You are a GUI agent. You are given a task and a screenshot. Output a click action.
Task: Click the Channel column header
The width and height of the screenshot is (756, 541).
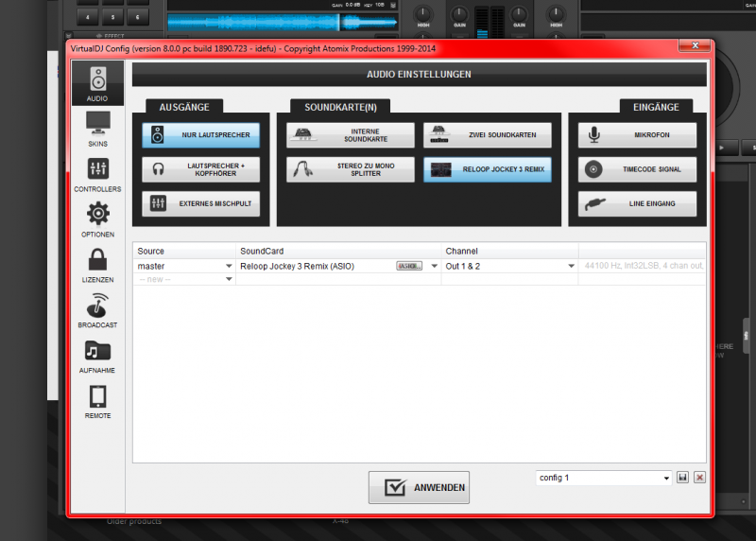coord(510,251)
